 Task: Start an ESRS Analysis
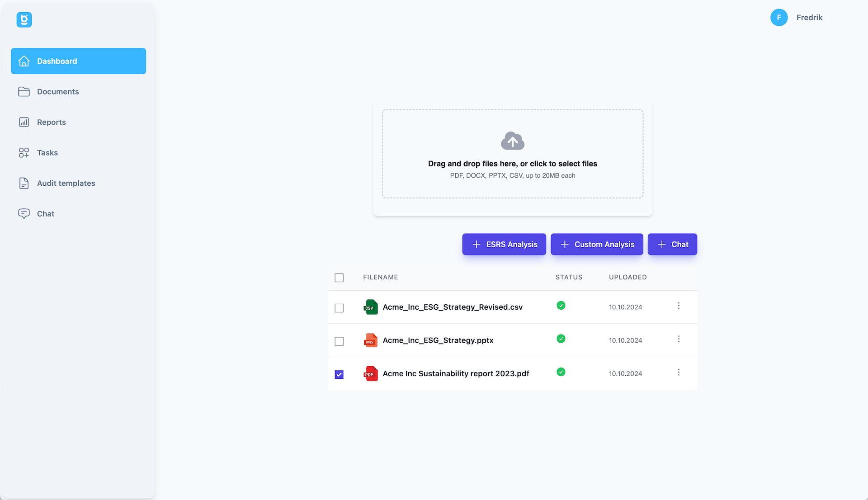504,244
